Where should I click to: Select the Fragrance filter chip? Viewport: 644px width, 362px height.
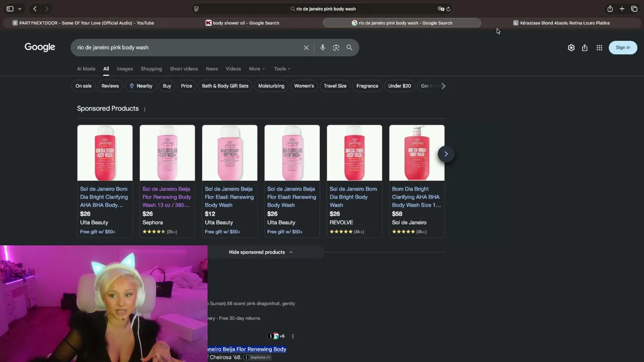click(x=367, y=86)
